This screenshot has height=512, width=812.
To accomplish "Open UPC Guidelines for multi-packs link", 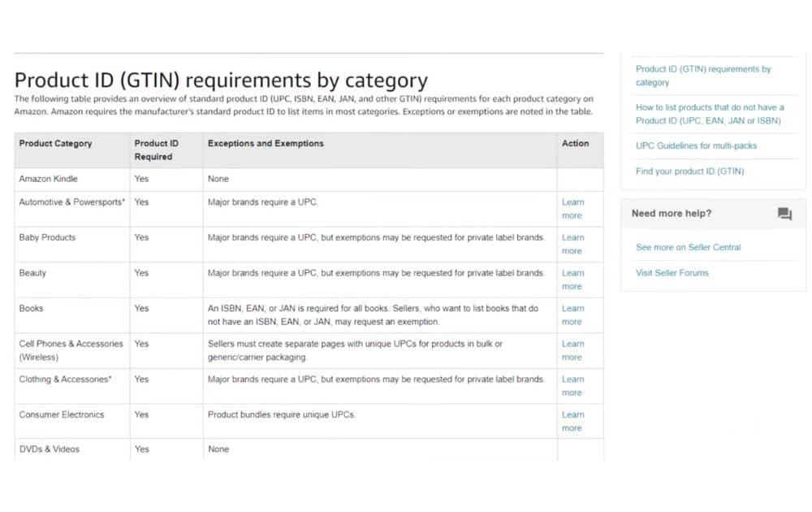I will (x=696, y=145).
